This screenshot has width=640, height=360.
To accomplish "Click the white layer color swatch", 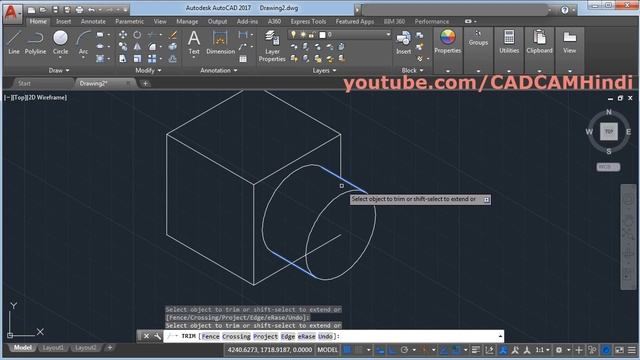I will [x=322, y=35].
